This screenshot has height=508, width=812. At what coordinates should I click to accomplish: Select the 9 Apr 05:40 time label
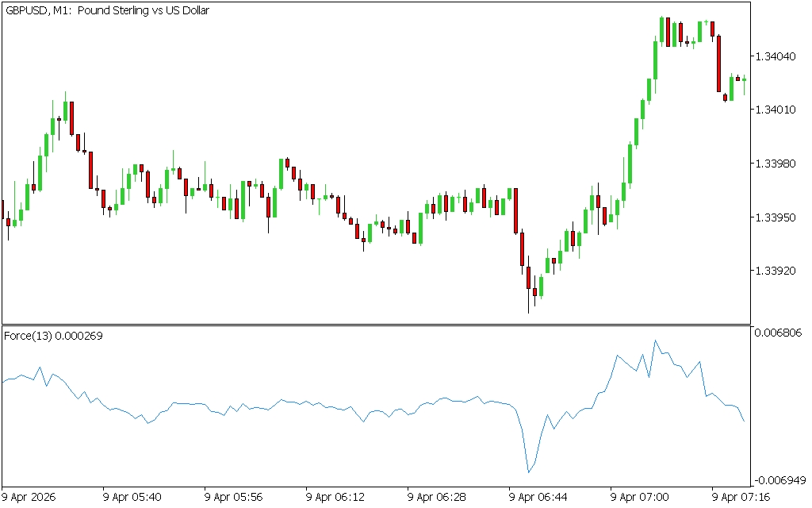click(133, 497)
